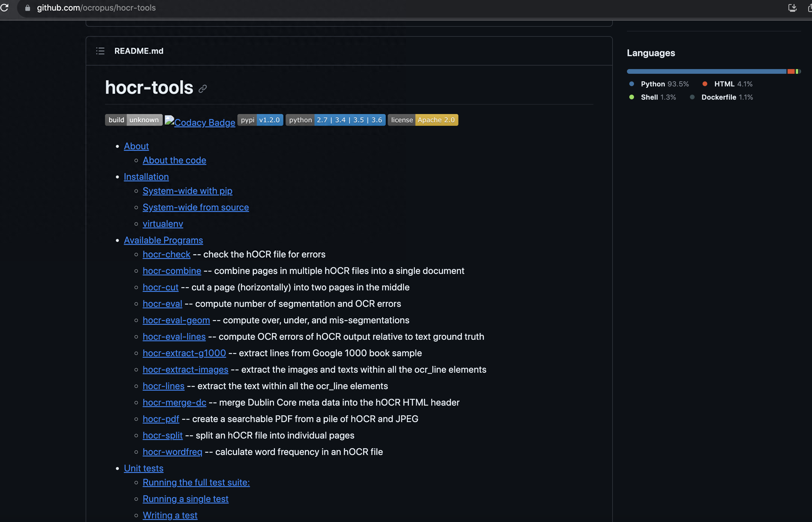This screenshot has height=522, width=812.
Task: Click the pypi v1.2.0 badge icon
Action: 260,119
